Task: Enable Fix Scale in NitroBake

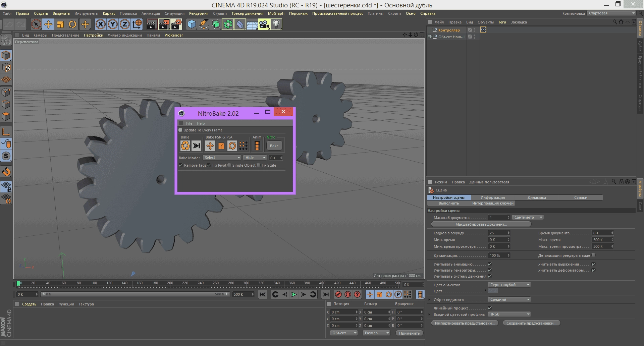Action: tap(259, 165)
